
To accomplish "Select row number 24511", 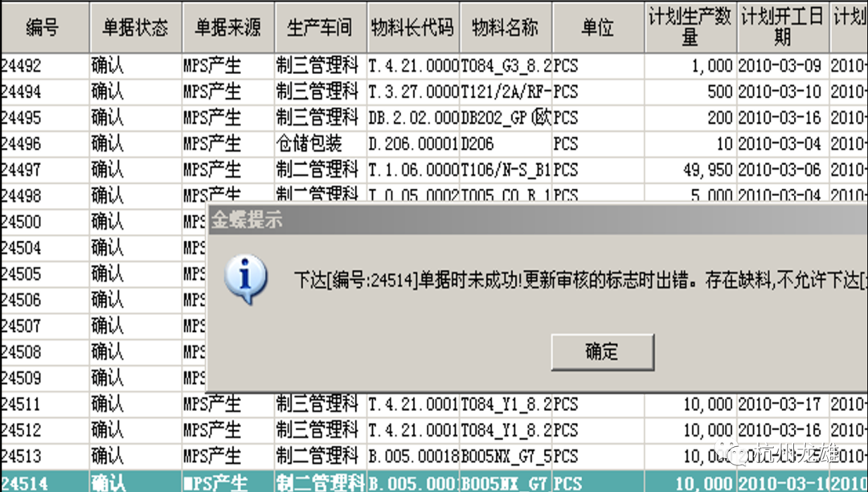I will [x=20, y=404].
